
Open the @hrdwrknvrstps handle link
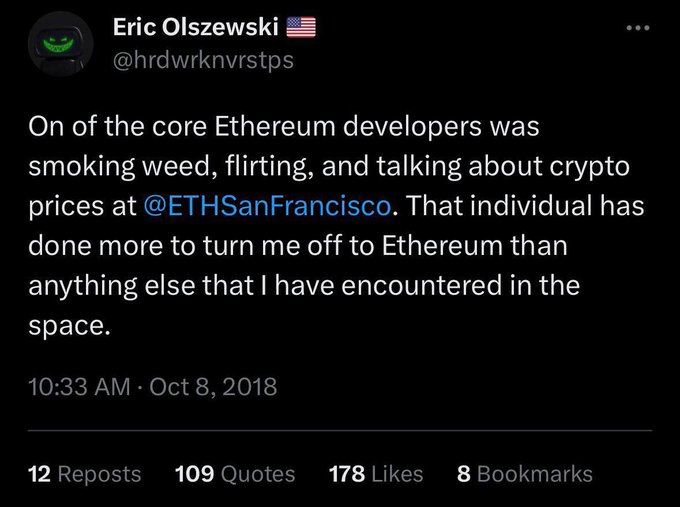pos(199,60)
